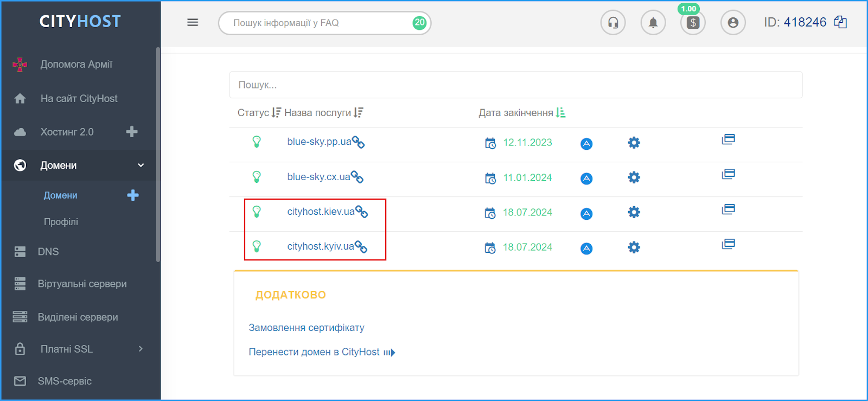868x401 pixels.
Task: Open settings gear for cityhost.kiev.ua
Action: pos(634,212)
